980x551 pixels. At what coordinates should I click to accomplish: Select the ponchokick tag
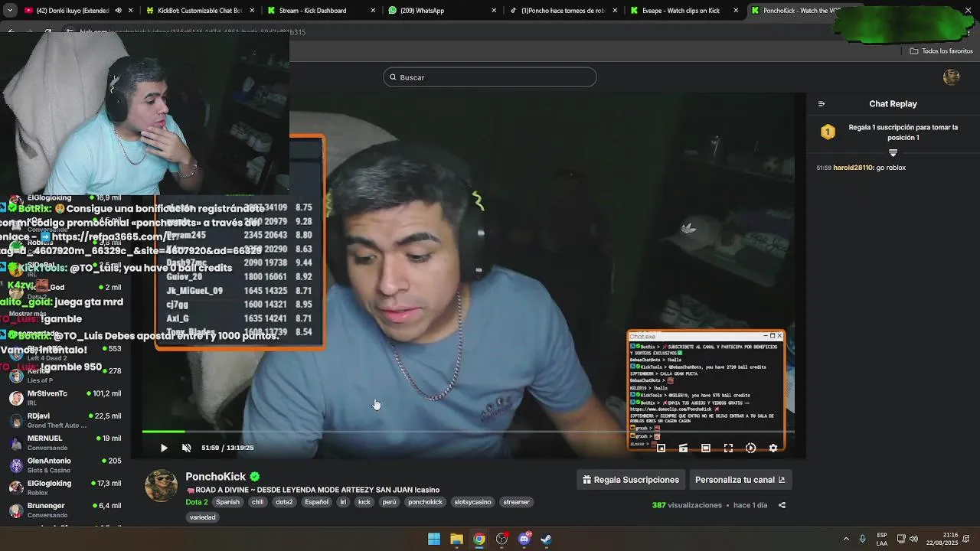click(x=425, y=502)
